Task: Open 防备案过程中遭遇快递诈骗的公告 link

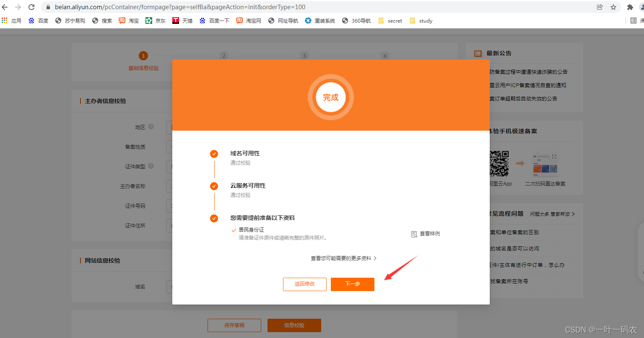Action: 529,72
